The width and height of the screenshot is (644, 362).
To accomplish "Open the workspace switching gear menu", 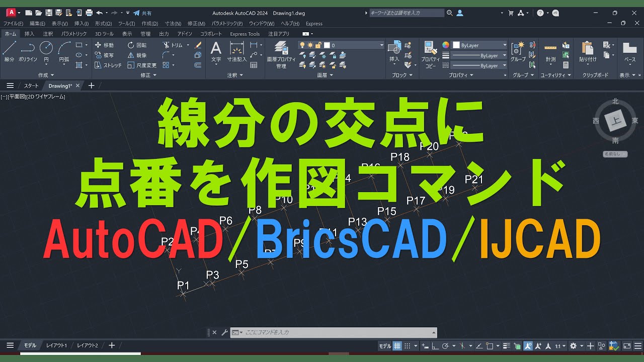I will 576,346.
